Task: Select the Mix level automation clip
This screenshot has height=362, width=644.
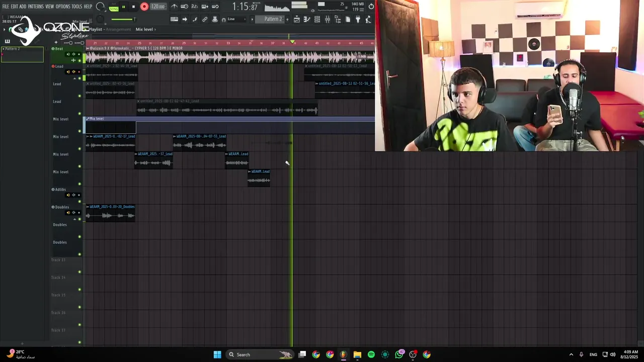Action: pos(230,125)
